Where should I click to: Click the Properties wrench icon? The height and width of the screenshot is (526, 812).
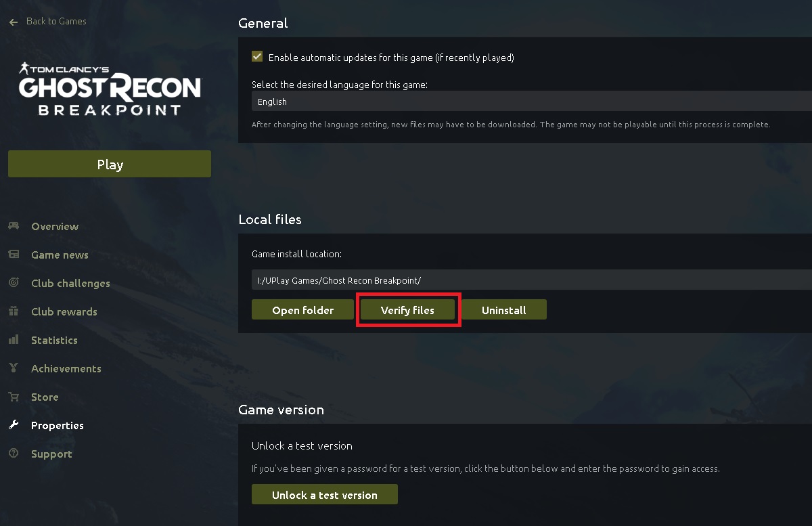[14, 425]
